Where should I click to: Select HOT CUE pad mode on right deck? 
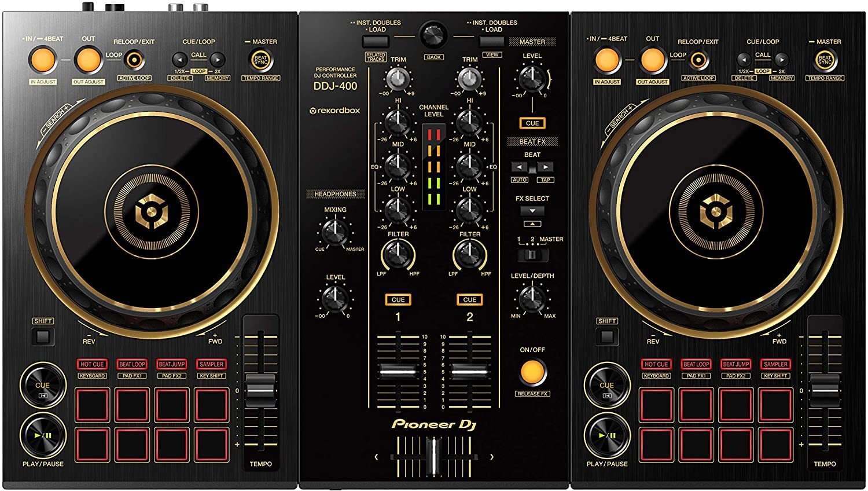pos(656,364)
